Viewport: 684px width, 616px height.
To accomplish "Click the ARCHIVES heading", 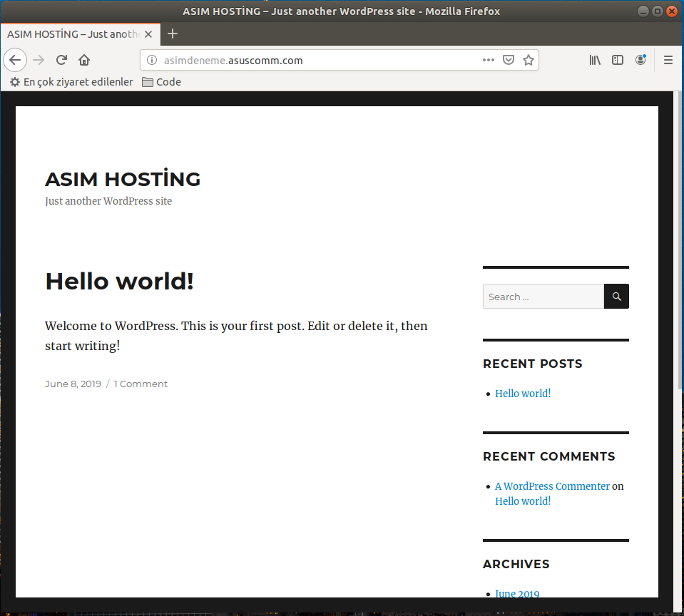I will pyautogui.click(x=516, y=564).
